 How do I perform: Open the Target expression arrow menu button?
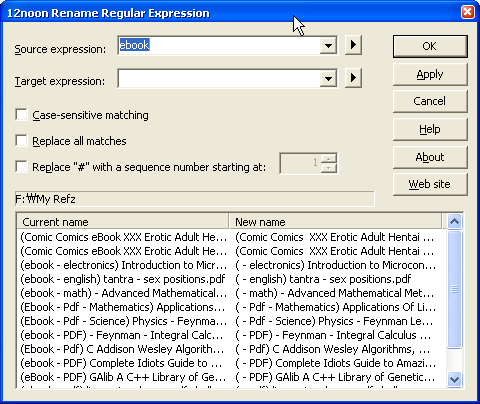(353, 78)
